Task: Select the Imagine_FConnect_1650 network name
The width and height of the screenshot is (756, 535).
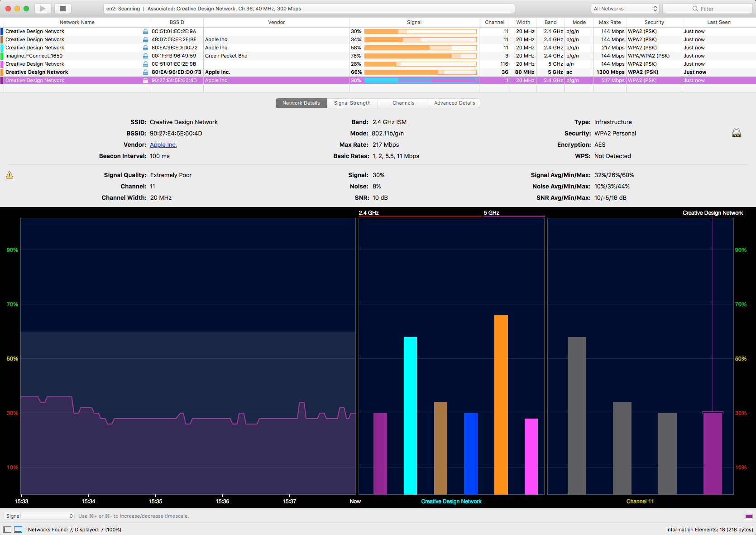Action: 34,56
